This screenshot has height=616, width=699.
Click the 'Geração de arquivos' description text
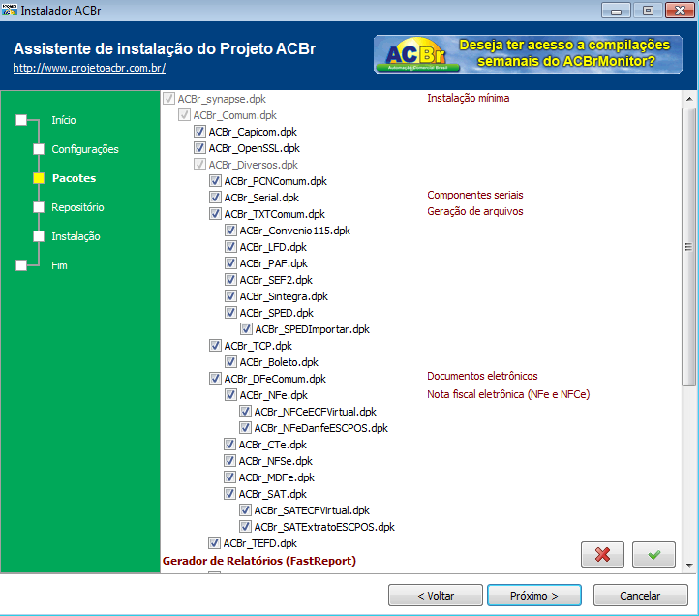(475, 211)
